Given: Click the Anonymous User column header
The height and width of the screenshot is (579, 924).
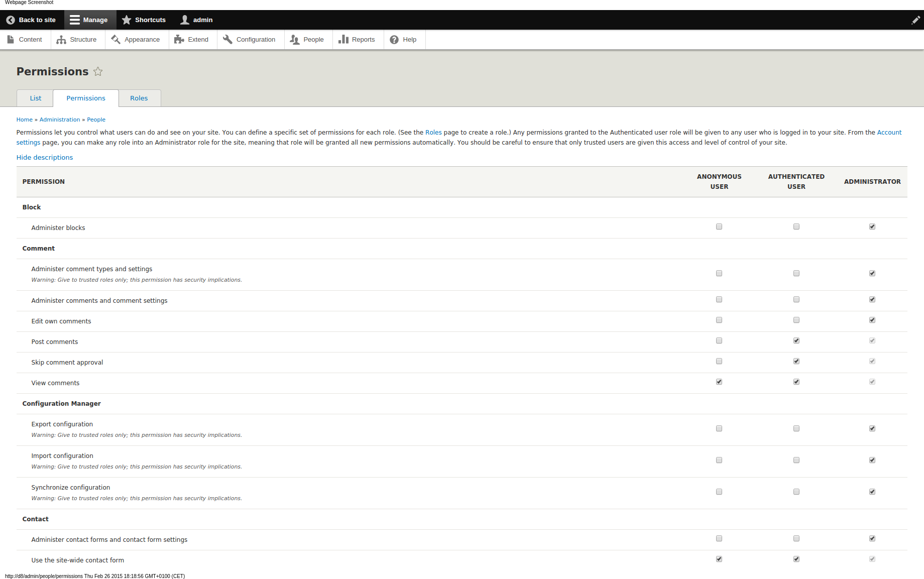Looking at the screenshot, I should (719, 182).
